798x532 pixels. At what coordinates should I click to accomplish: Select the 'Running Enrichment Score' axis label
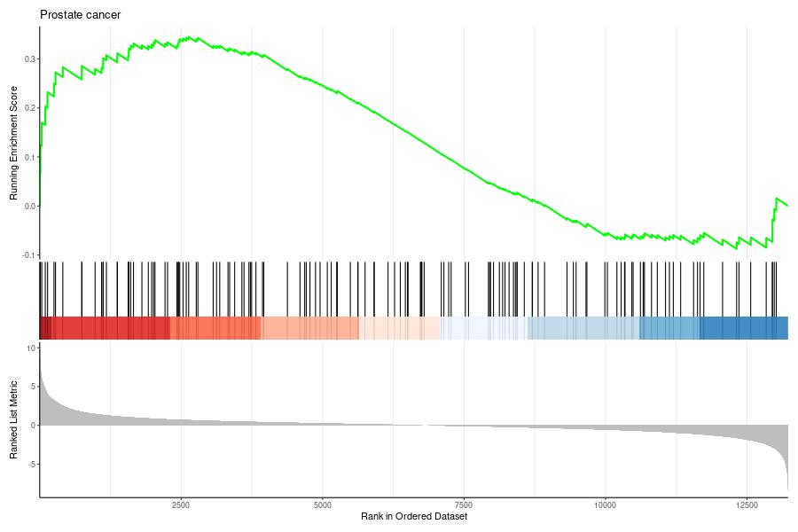click(x=13, y=143)
